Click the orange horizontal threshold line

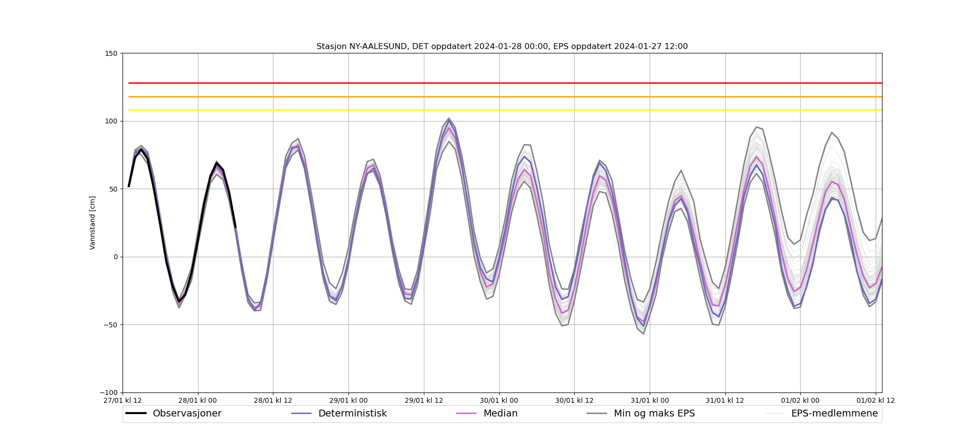(x=505, y=97)
